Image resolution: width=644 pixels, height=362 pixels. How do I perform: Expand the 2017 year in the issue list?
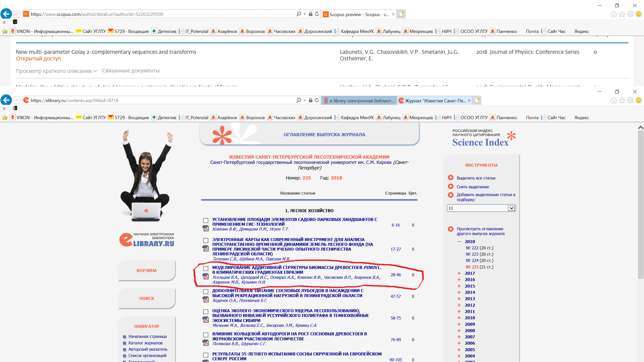coord(459,273)
